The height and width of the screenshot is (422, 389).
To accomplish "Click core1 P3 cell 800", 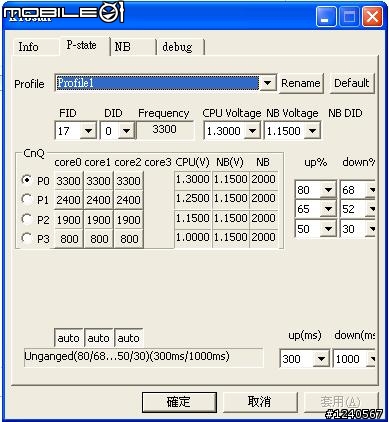I will click(98, 239).
